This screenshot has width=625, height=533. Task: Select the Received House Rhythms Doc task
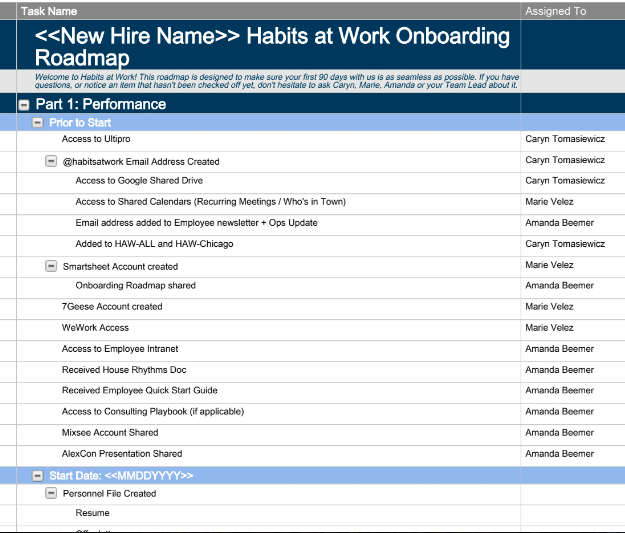[124, 370]
